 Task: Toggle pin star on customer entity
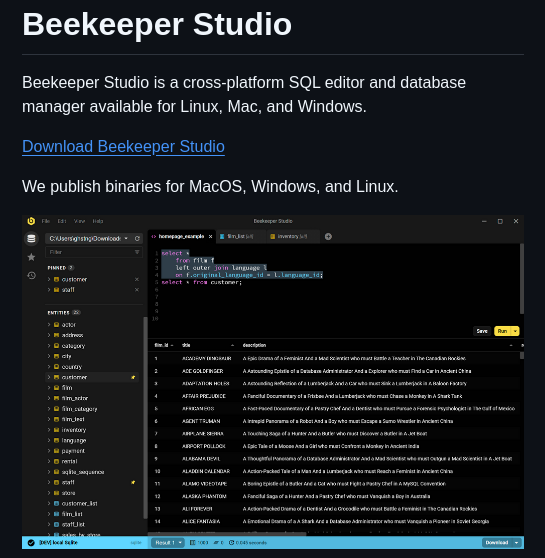click(133, 377)
